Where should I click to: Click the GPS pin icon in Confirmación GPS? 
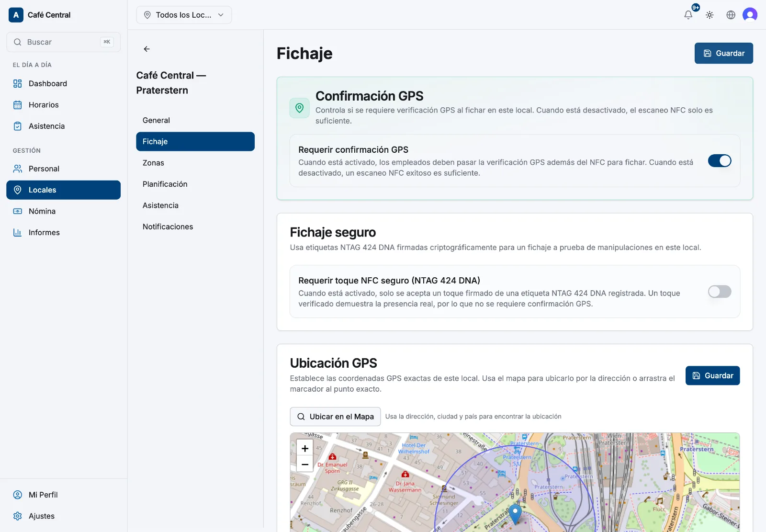[300, 108]
